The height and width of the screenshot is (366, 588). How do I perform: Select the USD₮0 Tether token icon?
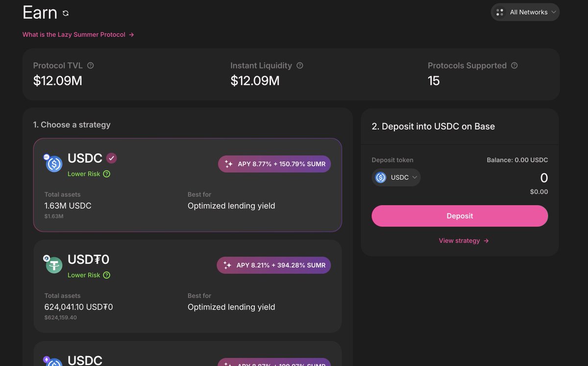point(53,265)
